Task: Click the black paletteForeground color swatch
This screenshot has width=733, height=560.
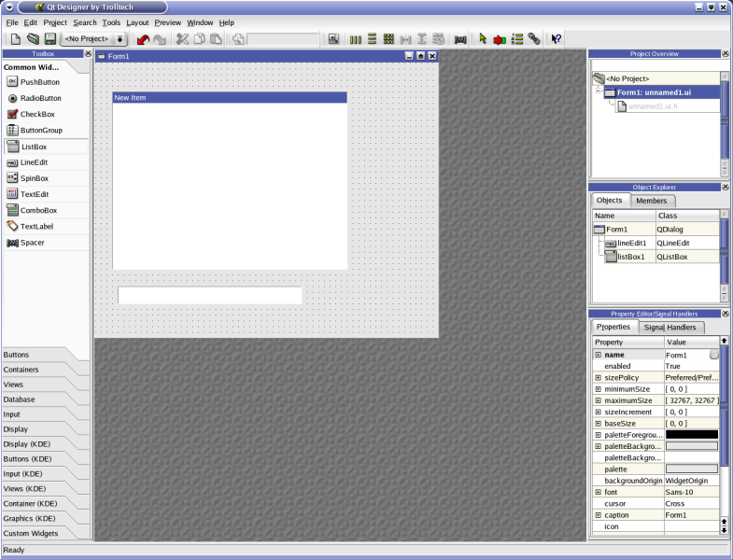Action: click(692, 435)
